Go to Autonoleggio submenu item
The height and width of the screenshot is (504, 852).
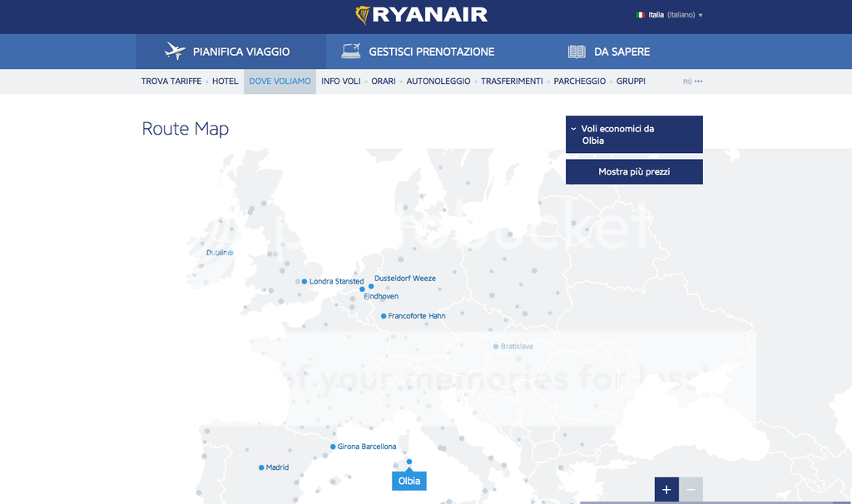coord(438,82)
